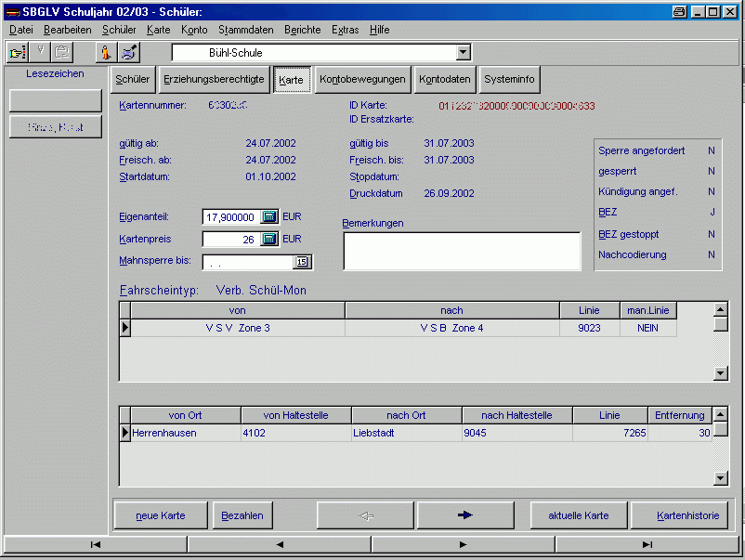
Task: Click the 'V S B Zone 4' cell
Action: point(451,328)
